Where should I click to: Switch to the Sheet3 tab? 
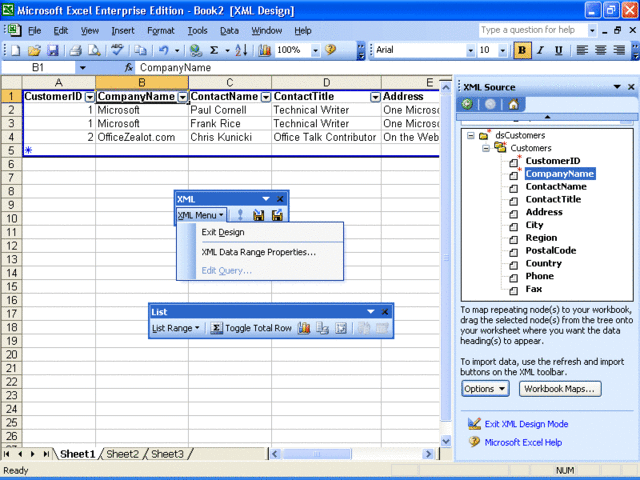pyautogui.click(x=167, y=454)
